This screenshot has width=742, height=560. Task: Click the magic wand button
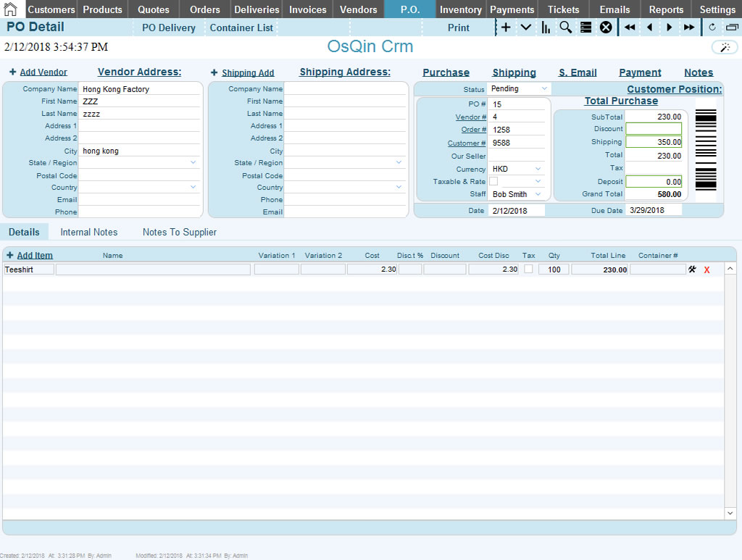tap(725, 47)
